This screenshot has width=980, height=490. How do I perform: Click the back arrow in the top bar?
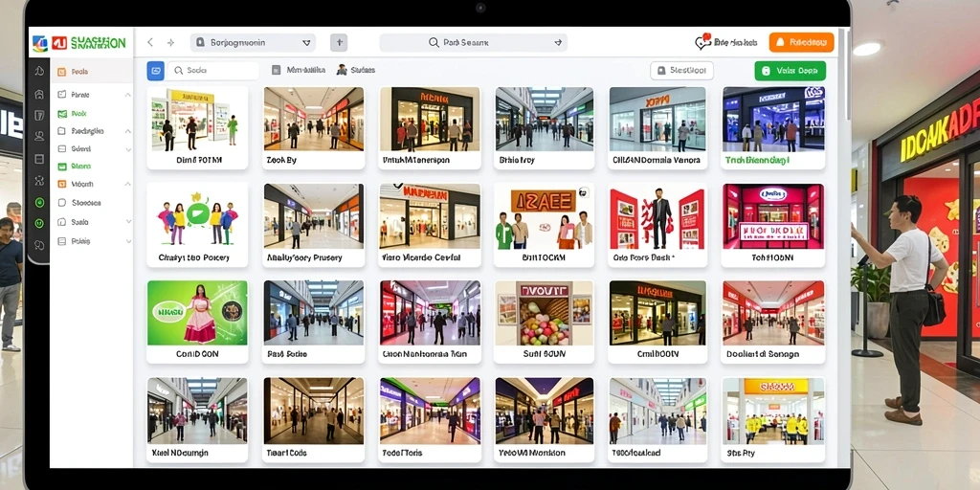(x=150, y=42)
